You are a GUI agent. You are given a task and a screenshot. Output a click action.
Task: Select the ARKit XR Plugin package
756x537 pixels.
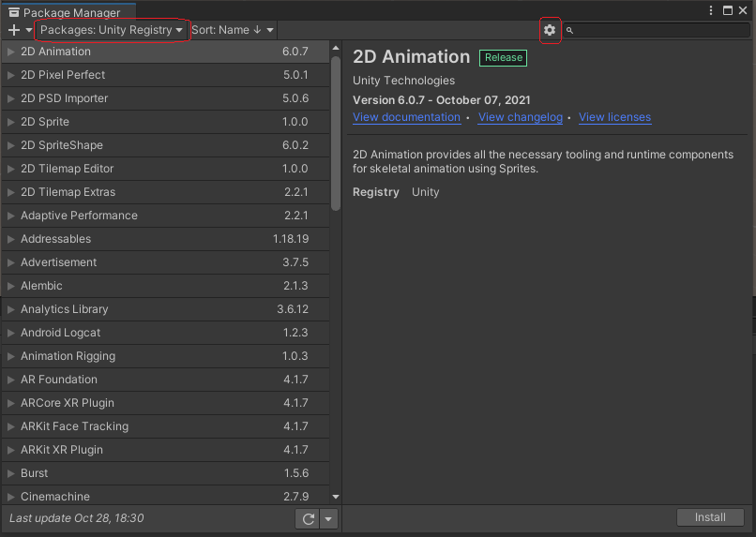(x=166, y=450)
